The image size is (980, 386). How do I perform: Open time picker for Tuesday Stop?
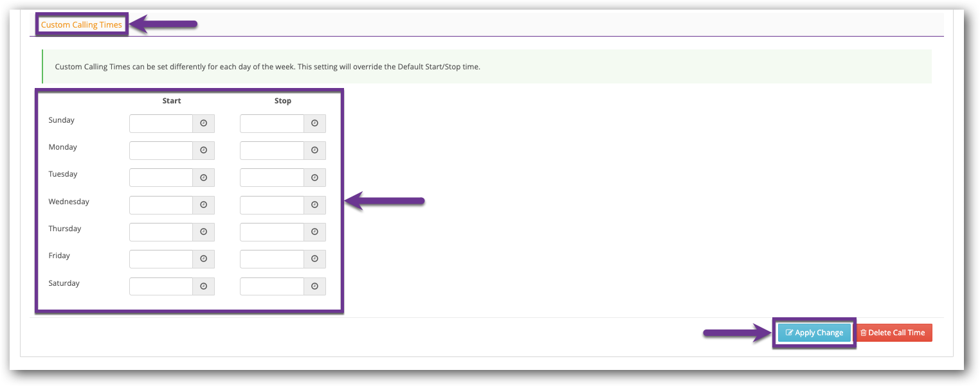[x=314, y=178]
